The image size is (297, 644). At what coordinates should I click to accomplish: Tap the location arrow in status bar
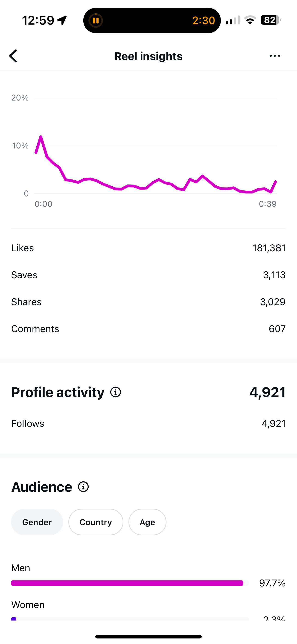(x=62, y=20)
